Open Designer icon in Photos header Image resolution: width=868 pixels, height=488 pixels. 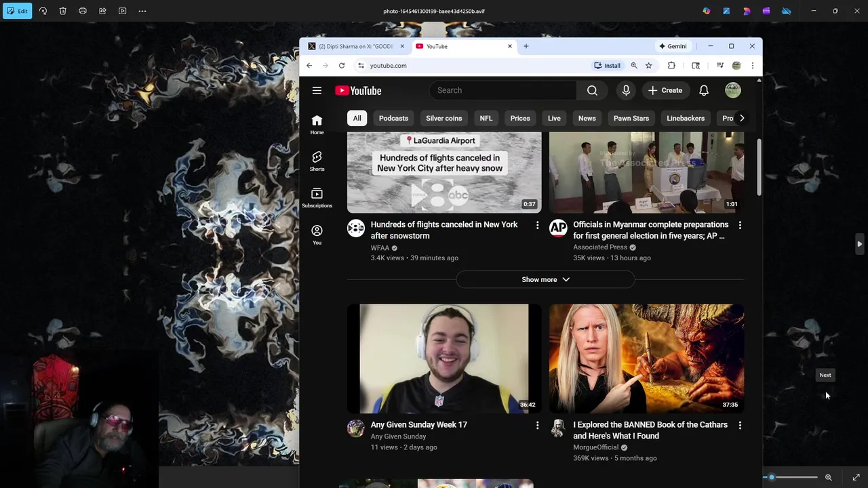point(747,11)
